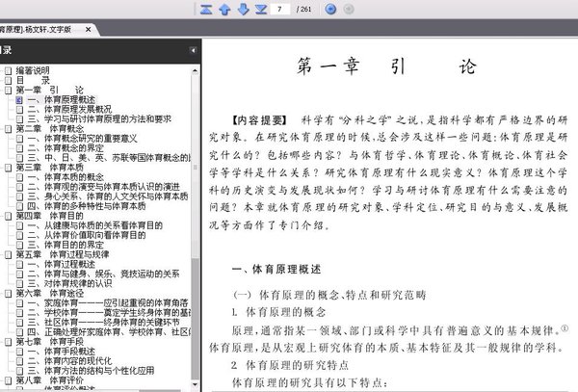
Task: Select bookmark 一、体育过程概述
Action: pos(62,264)
